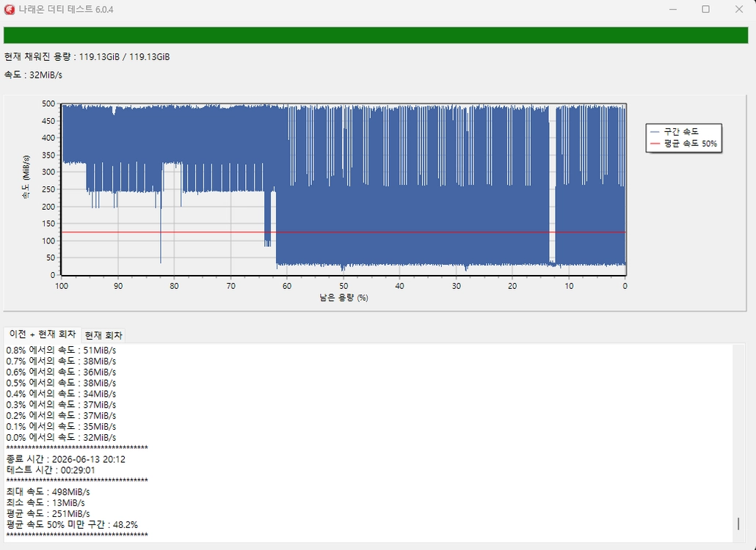
Task: Click the green completed progress bar
Action: click(376, 35)
